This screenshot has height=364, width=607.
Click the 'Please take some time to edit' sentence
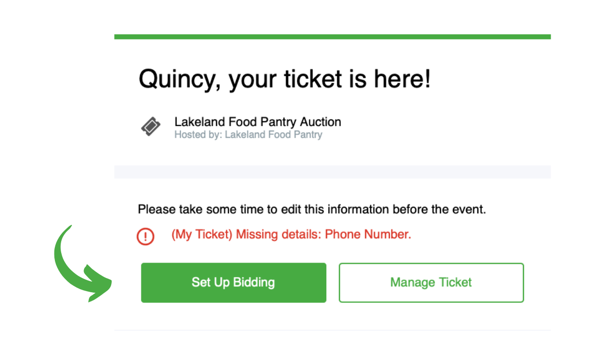pyautogui.click(x=312, y=210)
